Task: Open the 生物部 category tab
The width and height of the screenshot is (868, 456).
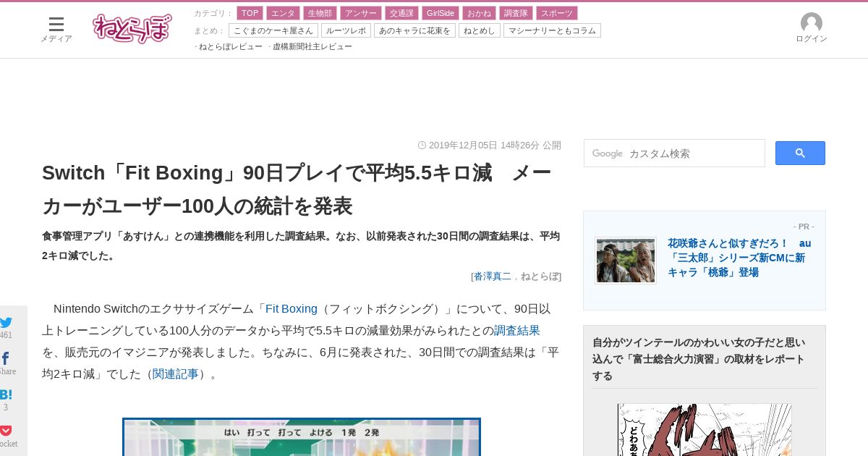Action: point(320,13)
